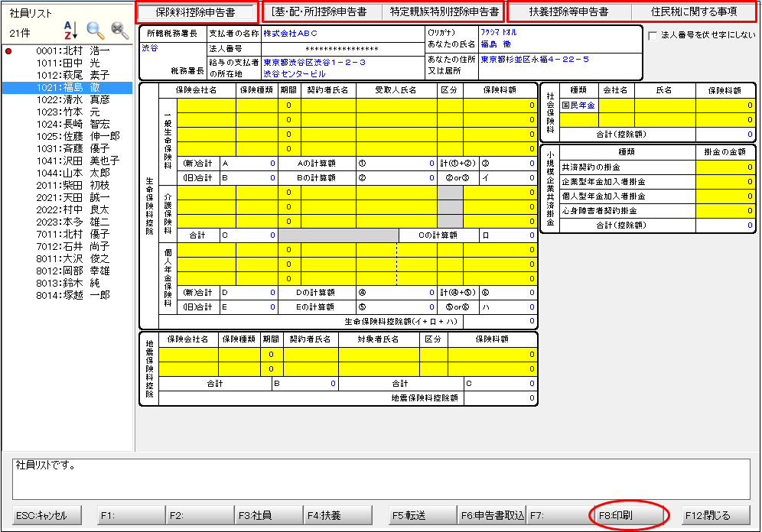Screen dimensions: 762x532
Task: Enable 法人番号を伏せ字にしない checkbox
Action: pos(652,35)
